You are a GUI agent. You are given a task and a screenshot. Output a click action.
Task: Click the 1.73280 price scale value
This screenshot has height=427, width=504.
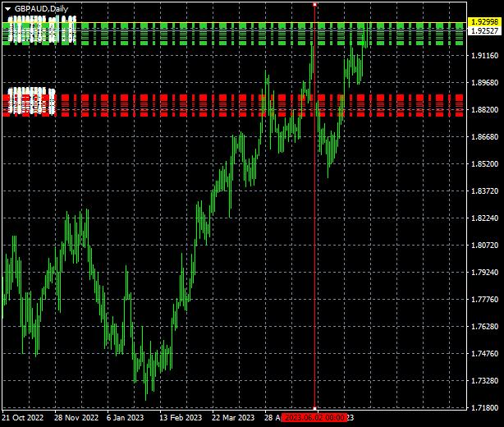484,381
